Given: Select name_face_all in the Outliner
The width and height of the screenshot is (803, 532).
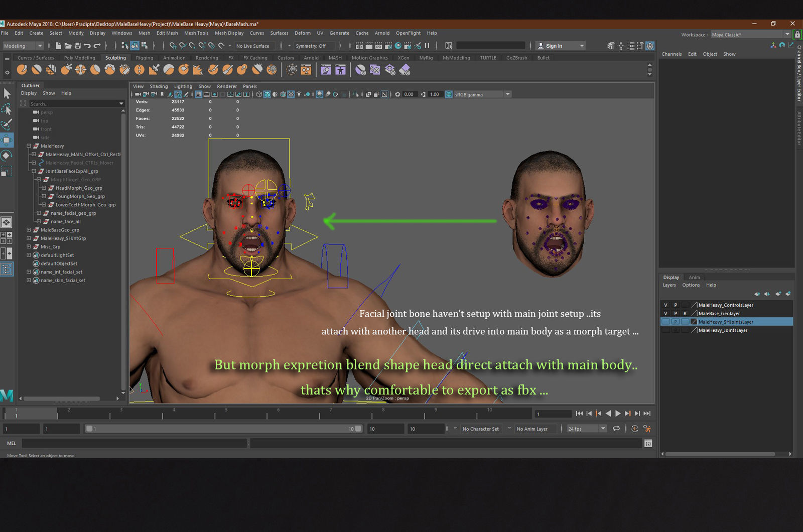Looking at the screenshot, I should point(65,222).
